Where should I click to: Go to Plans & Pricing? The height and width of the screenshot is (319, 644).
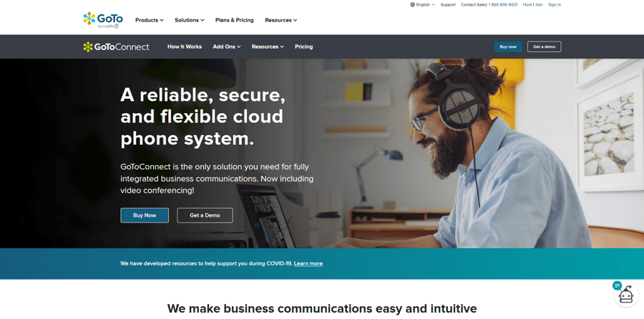pos(235,20)
